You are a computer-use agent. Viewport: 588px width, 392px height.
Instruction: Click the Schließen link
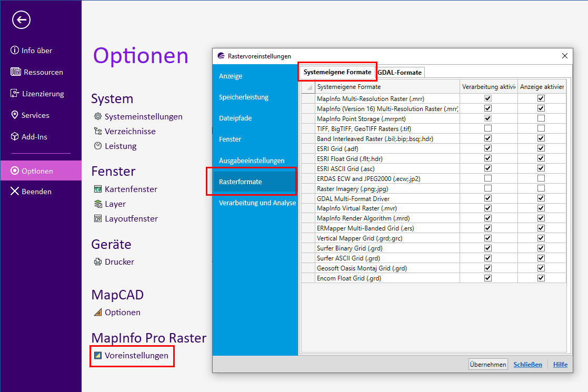coord(527,365)
